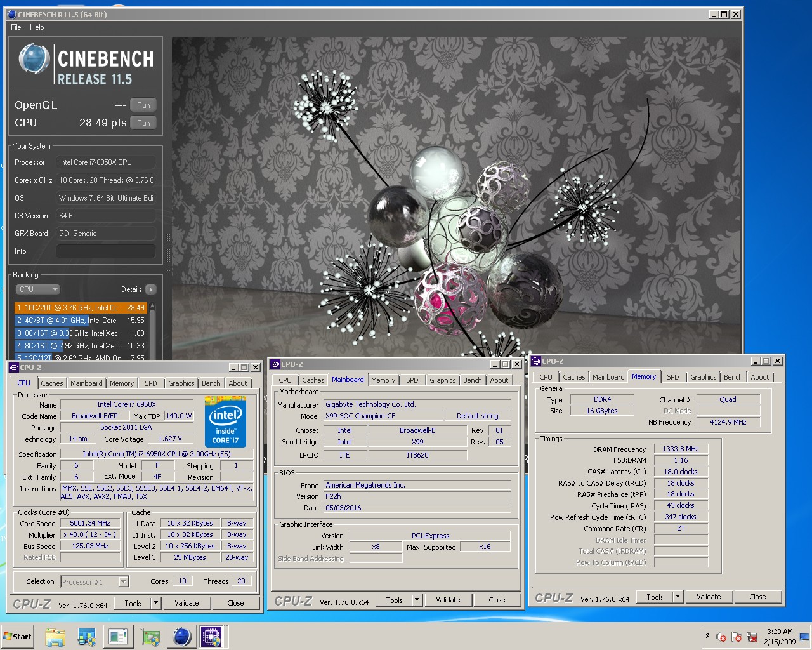Select CPU tab in CPU-Z Mainboard window
The image size is (812, 650).
tap(285, 380)
